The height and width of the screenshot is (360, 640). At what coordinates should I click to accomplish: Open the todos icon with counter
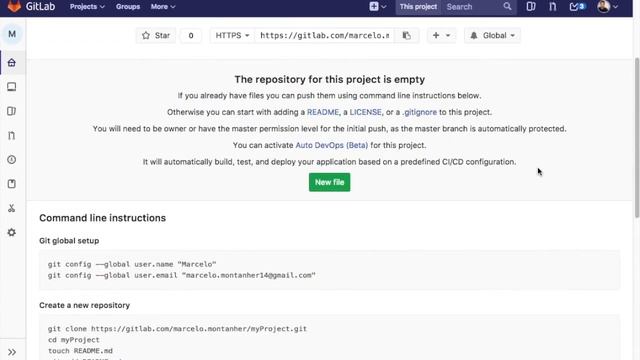[x=577, y=7]
